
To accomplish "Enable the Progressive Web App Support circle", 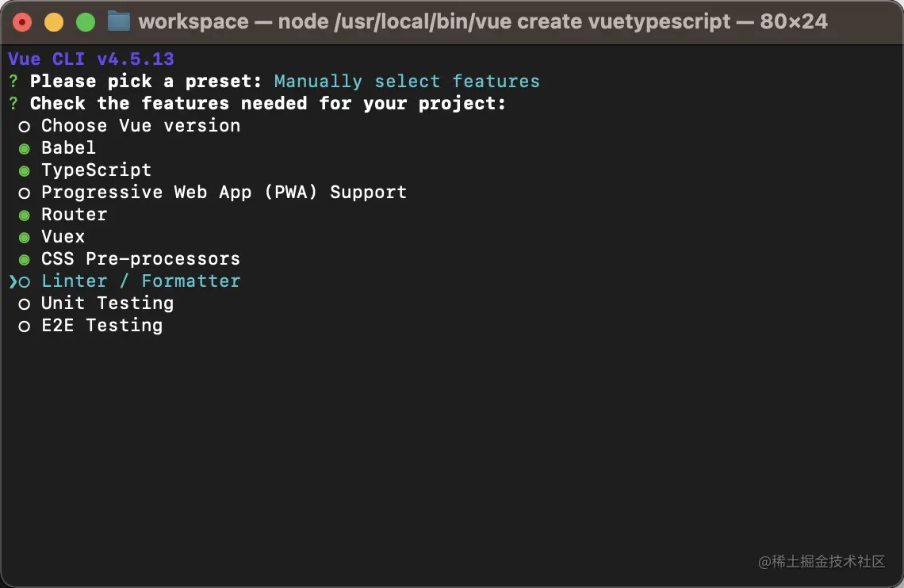I will click(25, 193).
